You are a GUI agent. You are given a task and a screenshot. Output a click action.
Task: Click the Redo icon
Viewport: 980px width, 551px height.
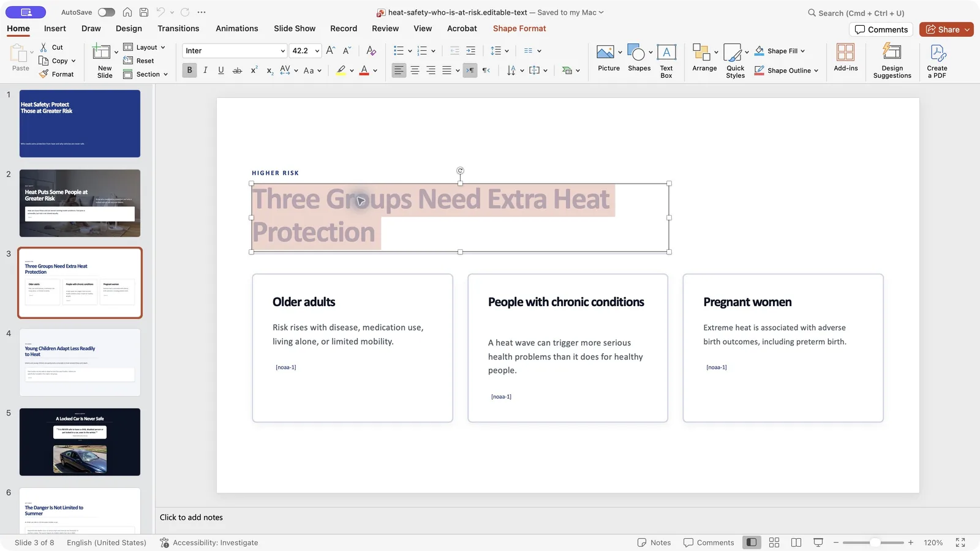[185, 12]
